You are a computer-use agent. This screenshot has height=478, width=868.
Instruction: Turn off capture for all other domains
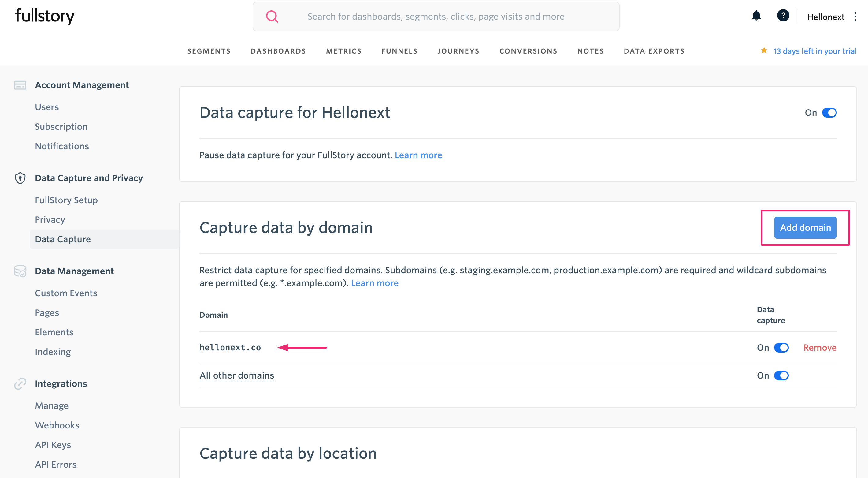pyautogui.click(x=781, y=375)
